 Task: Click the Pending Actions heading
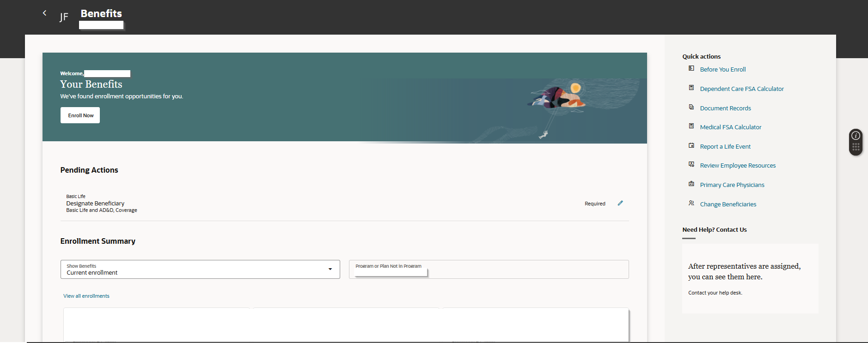(x=89, y=170)
